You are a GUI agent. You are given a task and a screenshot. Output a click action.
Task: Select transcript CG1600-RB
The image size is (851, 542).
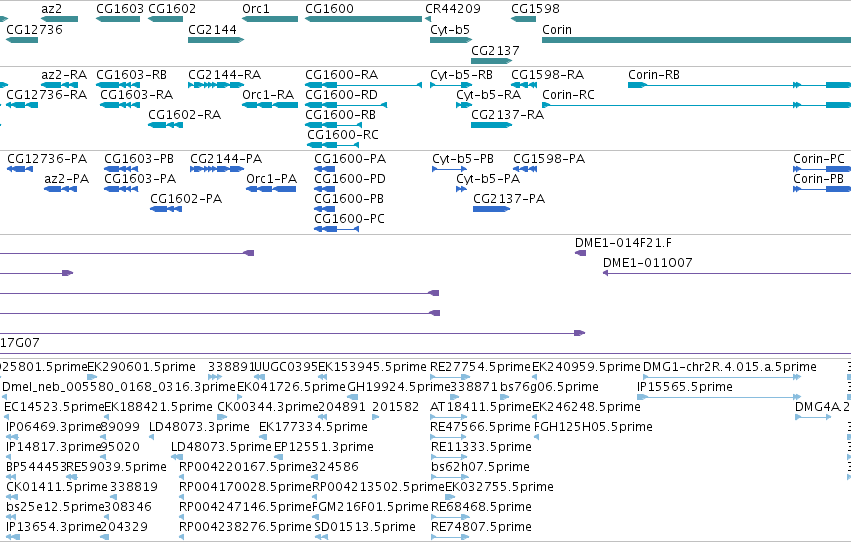333,125
